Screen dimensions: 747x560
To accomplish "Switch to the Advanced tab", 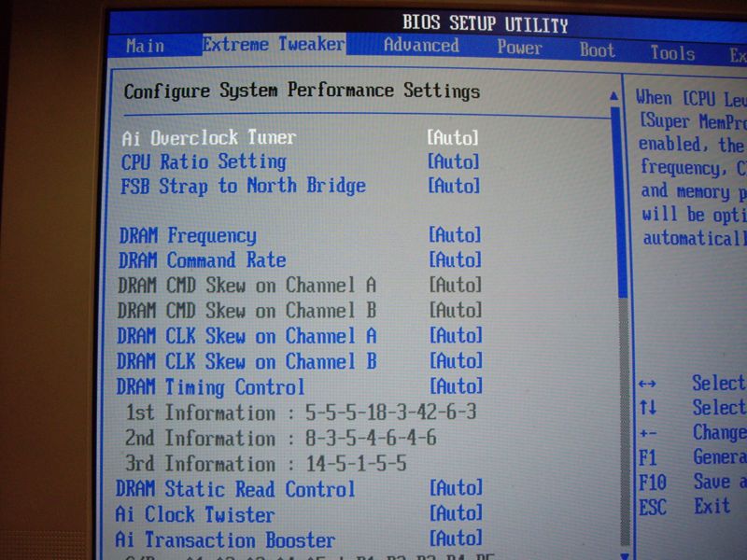I will (x=421, y=45).
